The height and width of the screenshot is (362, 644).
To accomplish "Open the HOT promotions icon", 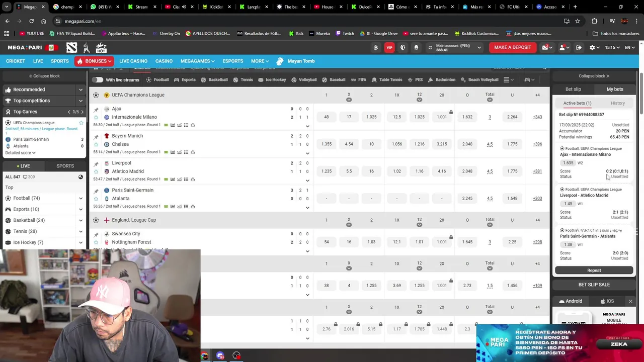I will point(101,47).
